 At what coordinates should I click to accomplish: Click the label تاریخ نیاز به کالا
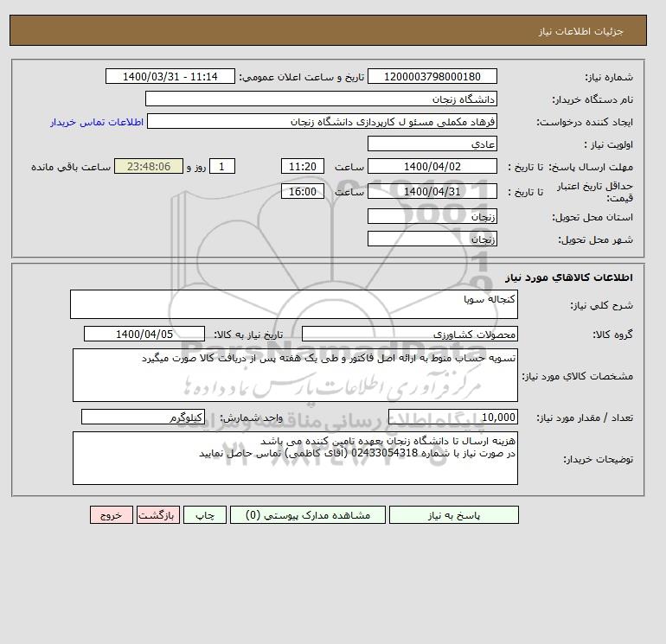(x=248, y=335)
